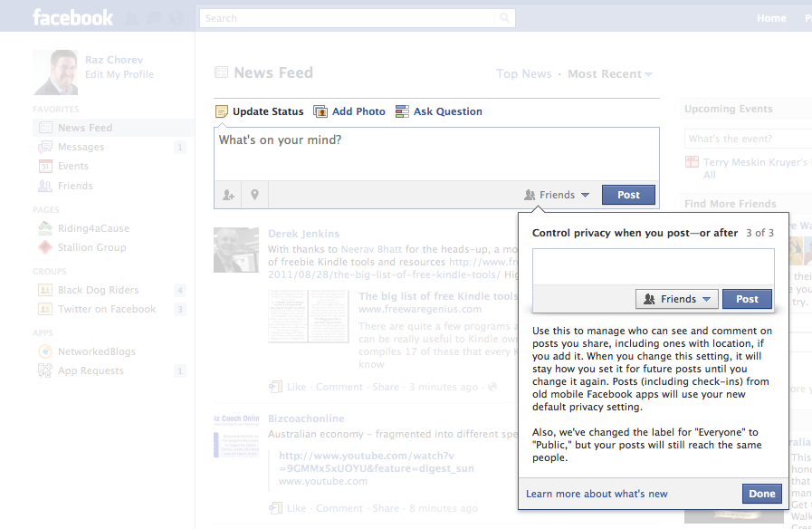The height and width of the screenshot is (529, 812).
Task: Click the search magnifier icon
Action: 505,18
